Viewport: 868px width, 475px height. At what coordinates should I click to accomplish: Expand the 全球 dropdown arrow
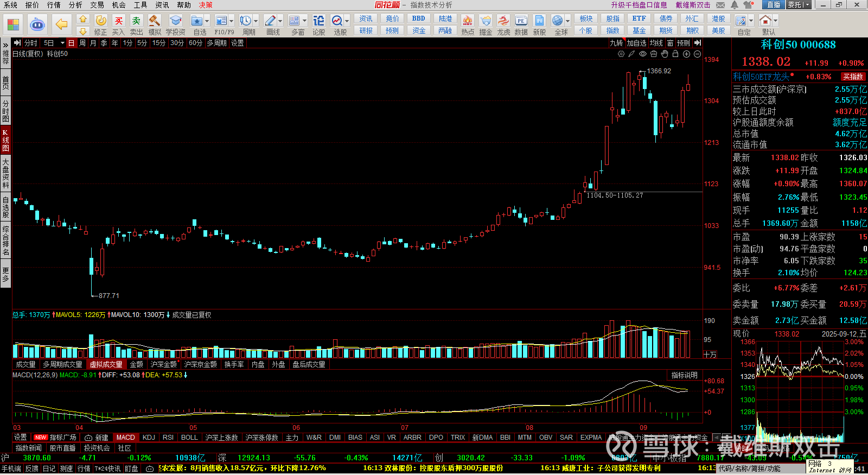(568, 21)
